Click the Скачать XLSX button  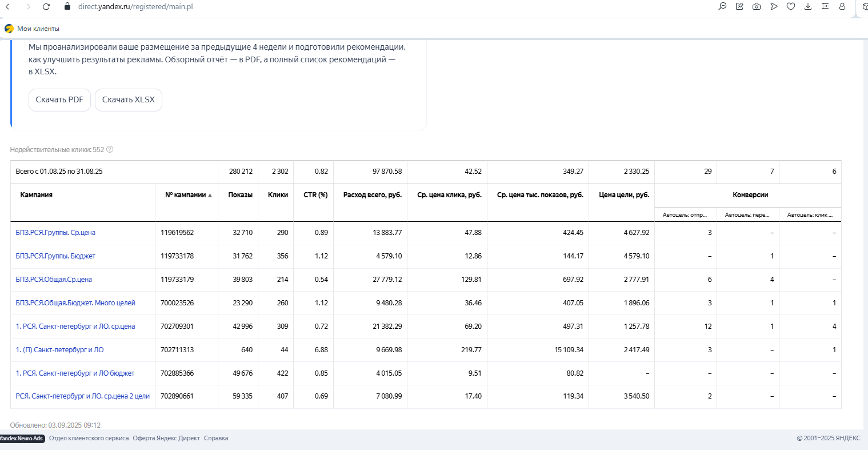(x=129, y=100)
